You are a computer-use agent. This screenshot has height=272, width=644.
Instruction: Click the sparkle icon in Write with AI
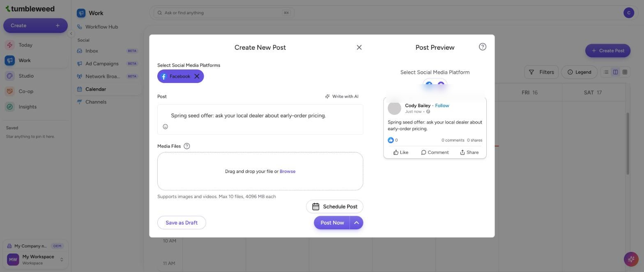coord(327,97)
